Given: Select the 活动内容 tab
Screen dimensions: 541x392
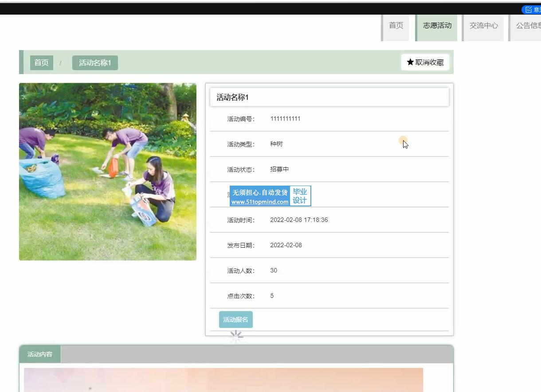Looking at the screenshot, I should coord(40,354).
